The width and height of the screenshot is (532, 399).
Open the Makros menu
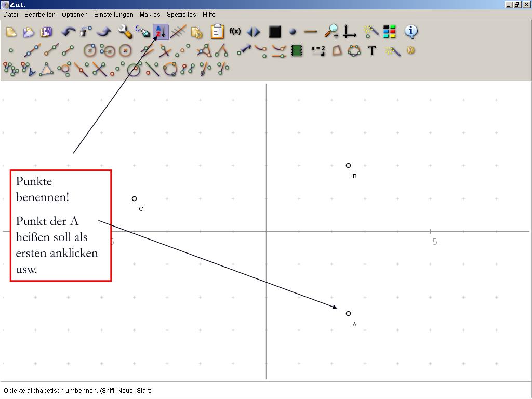(150, 14)
